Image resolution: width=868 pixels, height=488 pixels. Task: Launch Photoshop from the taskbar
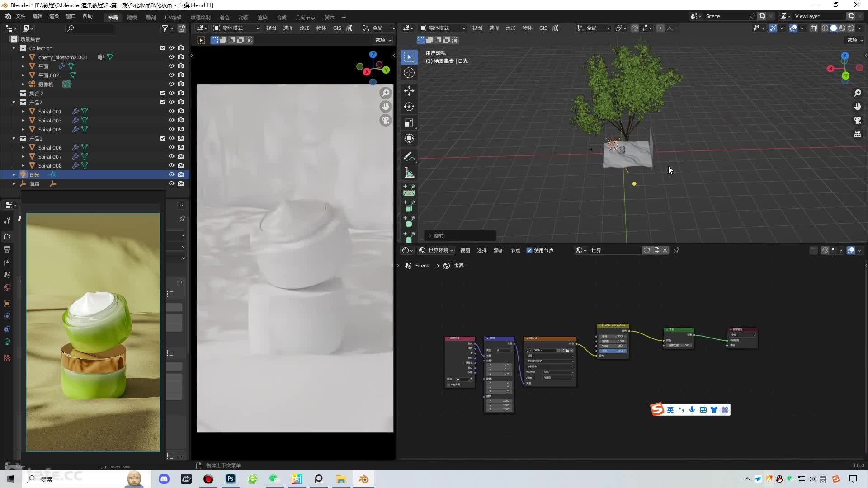point(231,479)
